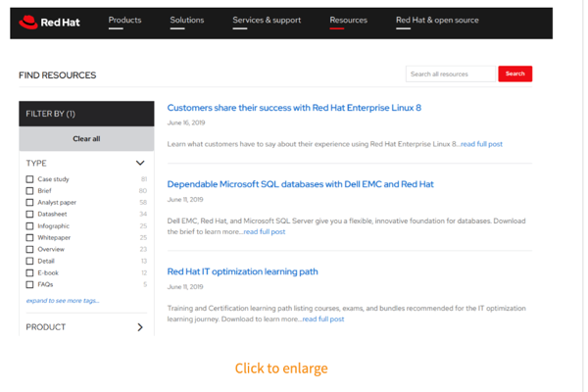Screen dimensions: 588x392
Task: Focus the Search all resources field
Action: coord(451,73)
